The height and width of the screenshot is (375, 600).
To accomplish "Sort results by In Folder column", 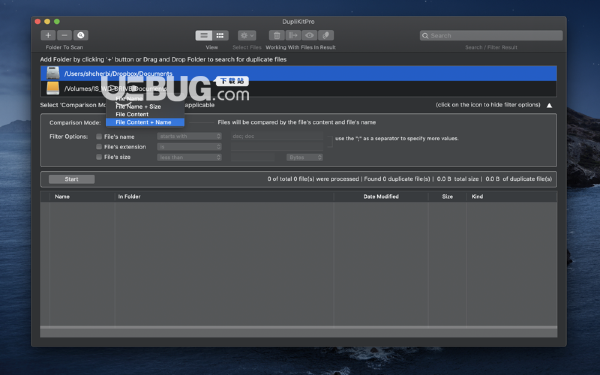I will pos(224,197).
